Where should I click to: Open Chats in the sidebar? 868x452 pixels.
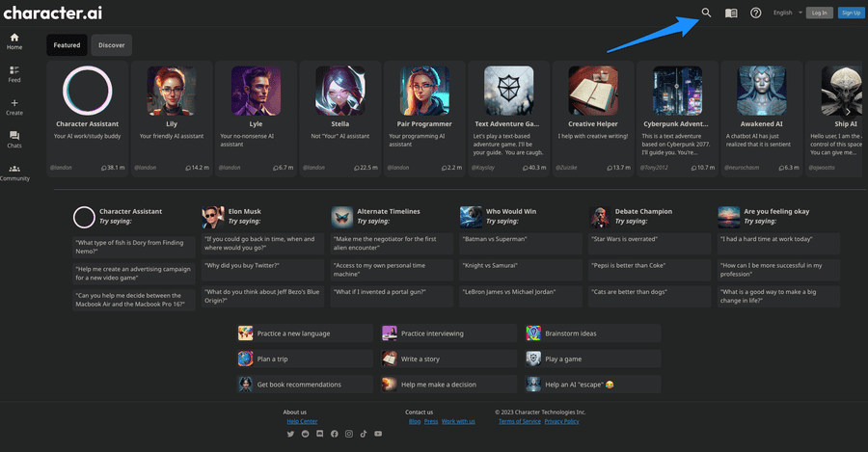pyautogui.click(x=14, y=140)
